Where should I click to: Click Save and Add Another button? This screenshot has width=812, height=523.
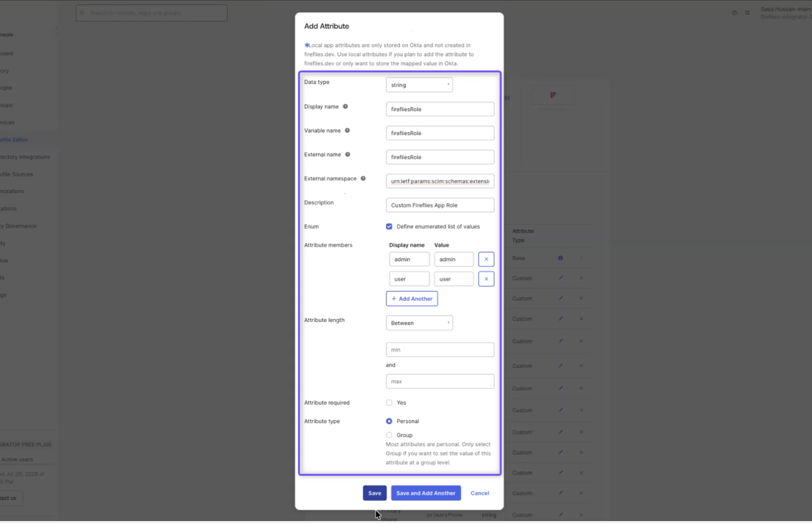coord(426,493)
